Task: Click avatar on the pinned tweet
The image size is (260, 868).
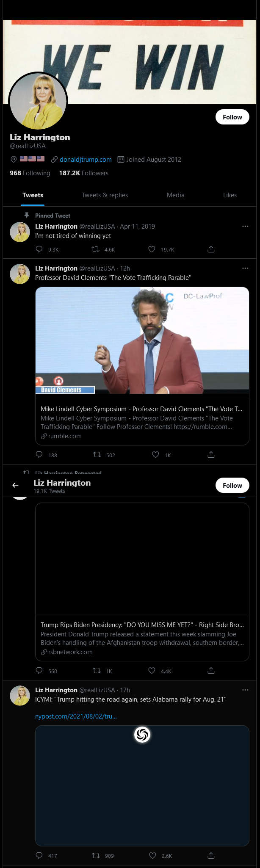Action: point(20,232)
